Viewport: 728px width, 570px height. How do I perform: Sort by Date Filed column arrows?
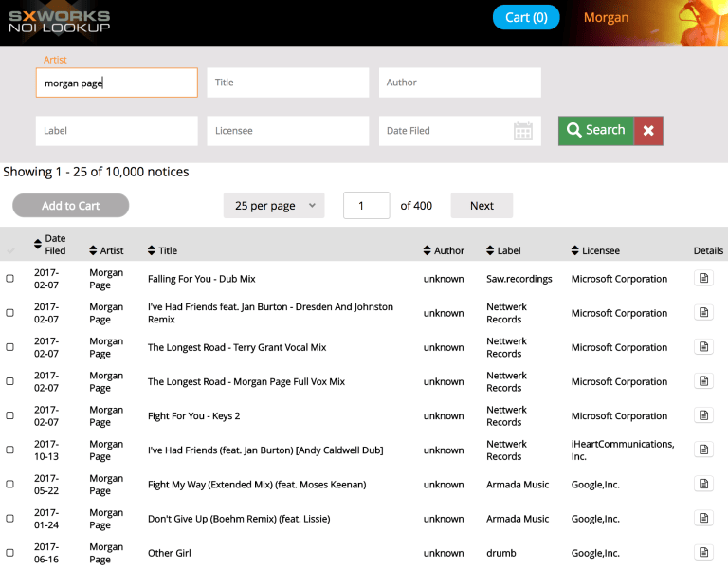38,244
